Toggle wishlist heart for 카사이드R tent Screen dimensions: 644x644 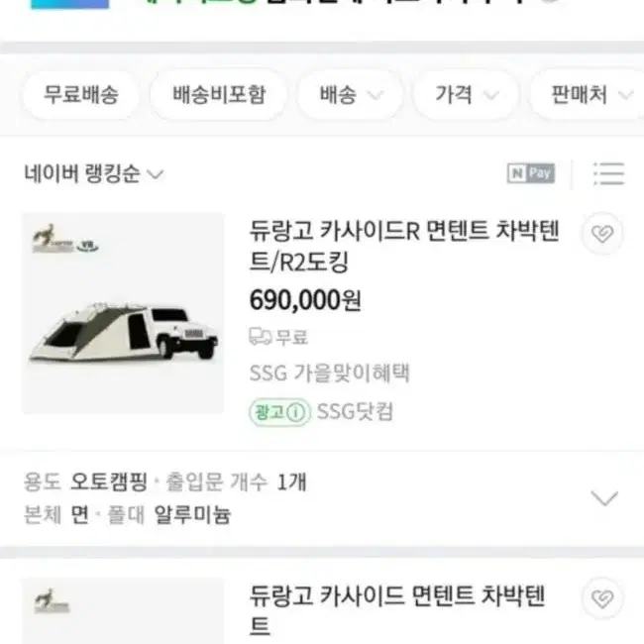[x=602, y=234]
